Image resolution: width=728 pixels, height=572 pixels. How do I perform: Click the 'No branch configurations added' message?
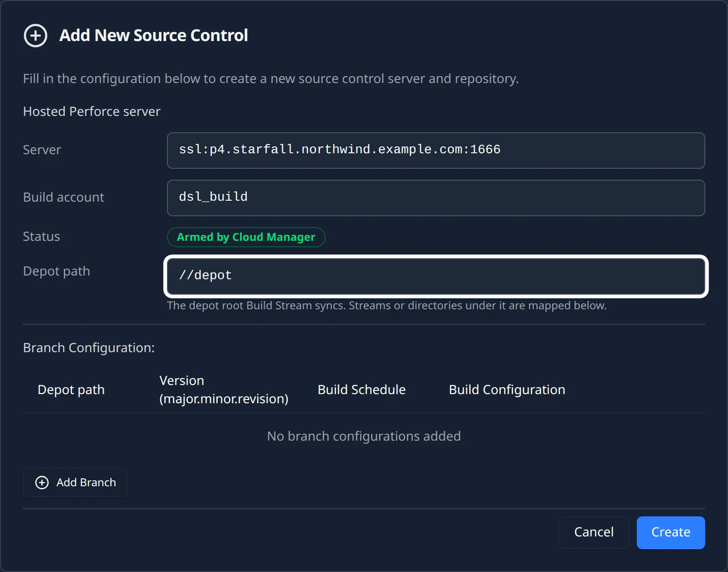pos(364,436)
